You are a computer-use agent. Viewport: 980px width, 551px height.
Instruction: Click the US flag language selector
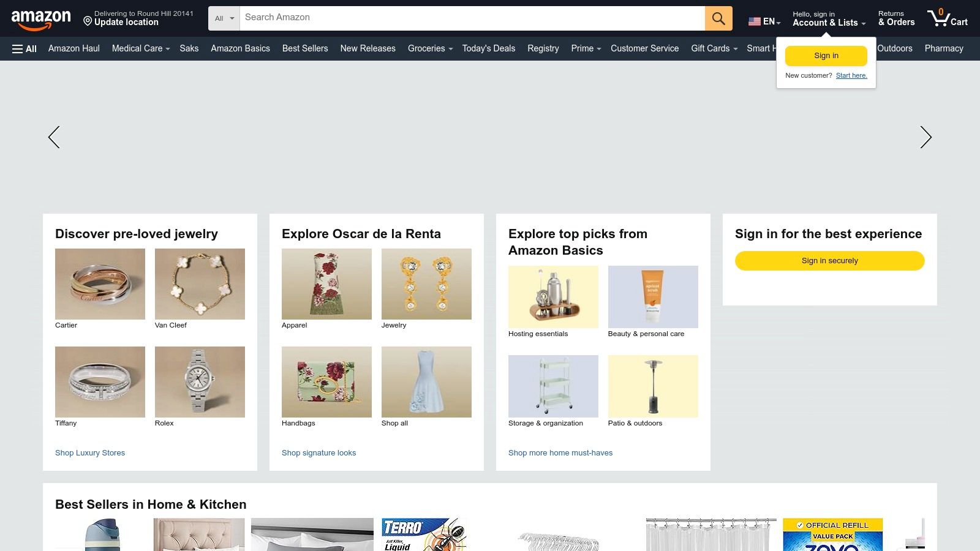764,21
